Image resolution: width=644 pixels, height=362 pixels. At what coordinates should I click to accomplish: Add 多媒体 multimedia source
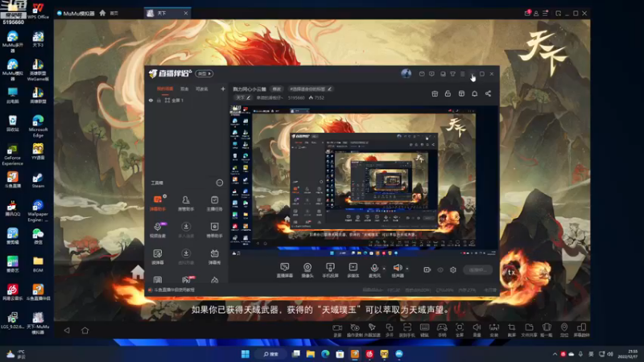[353, 270]
